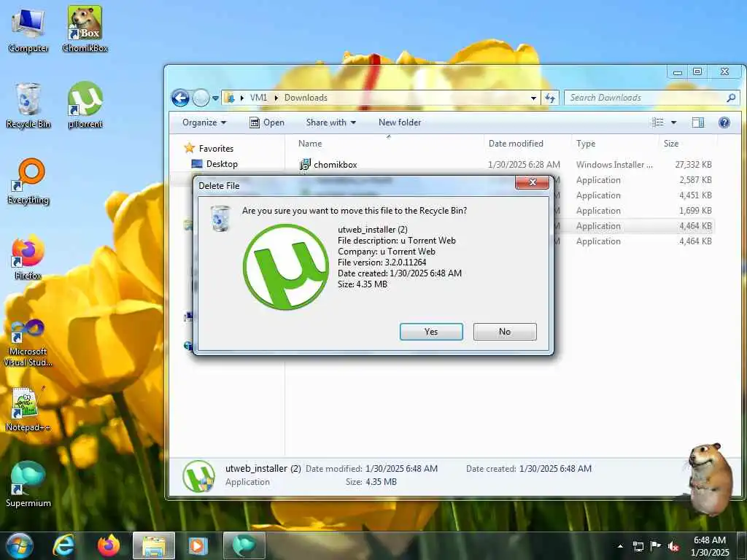Open Action Center flag in tray

pos(656,545)
